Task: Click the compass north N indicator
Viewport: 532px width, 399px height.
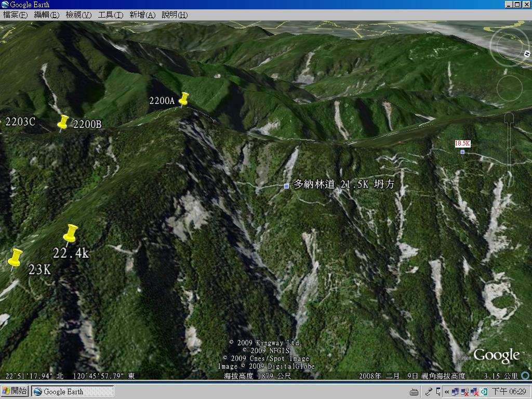Action: click(527, 54)
